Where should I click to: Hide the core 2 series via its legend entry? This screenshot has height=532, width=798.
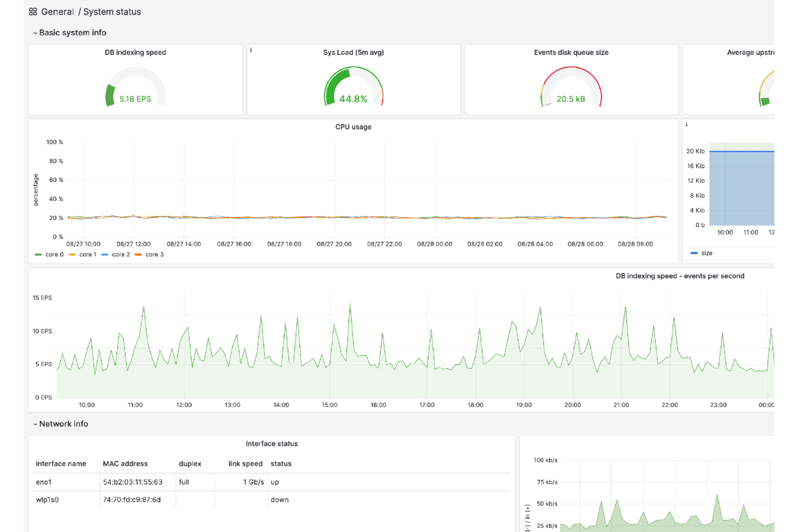tap(121, 254)
